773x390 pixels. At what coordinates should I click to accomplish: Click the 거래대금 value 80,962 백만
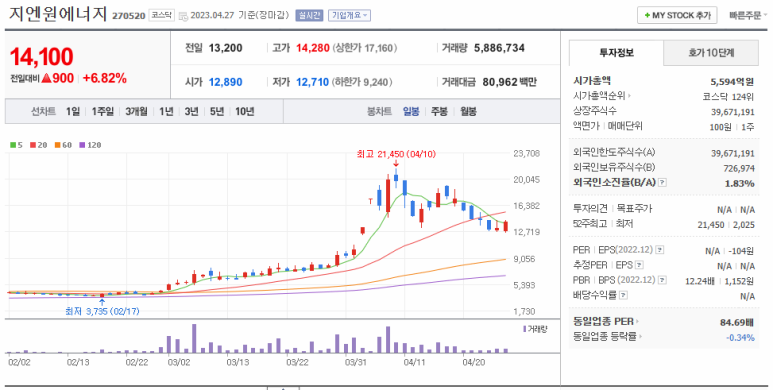509,82
